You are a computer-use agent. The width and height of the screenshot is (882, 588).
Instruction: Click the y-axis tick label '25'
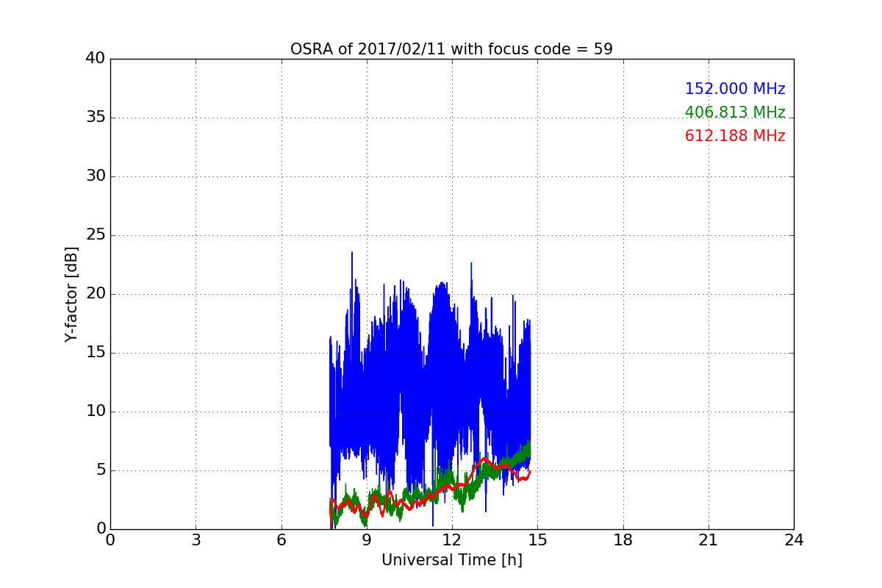point(96,235)
